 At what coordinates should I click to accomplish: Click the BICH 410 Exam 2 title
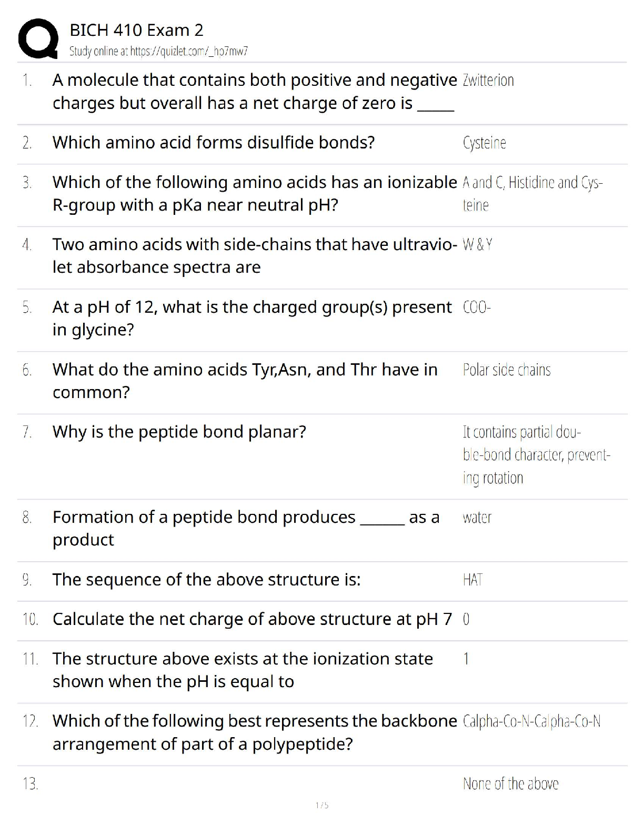(x=136, y=30)
